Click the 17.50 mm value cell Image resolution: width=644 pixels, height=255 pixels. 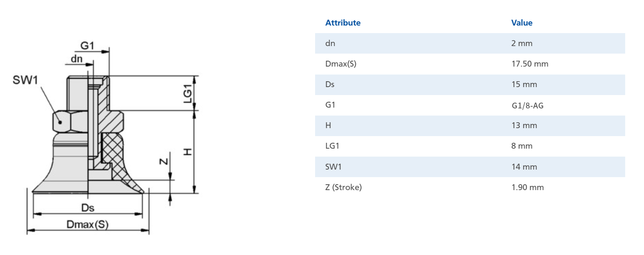[529, 64]
